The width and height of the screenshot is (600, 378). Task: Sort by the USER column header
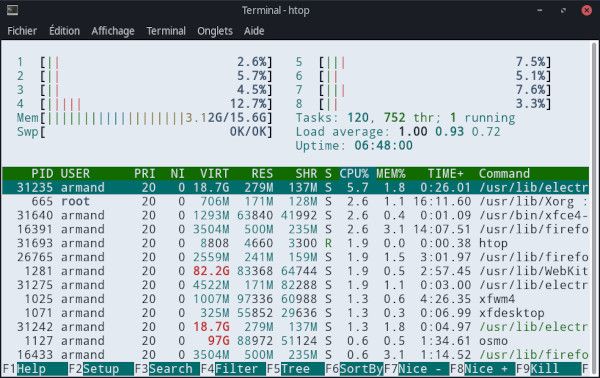tap(75, 174)
